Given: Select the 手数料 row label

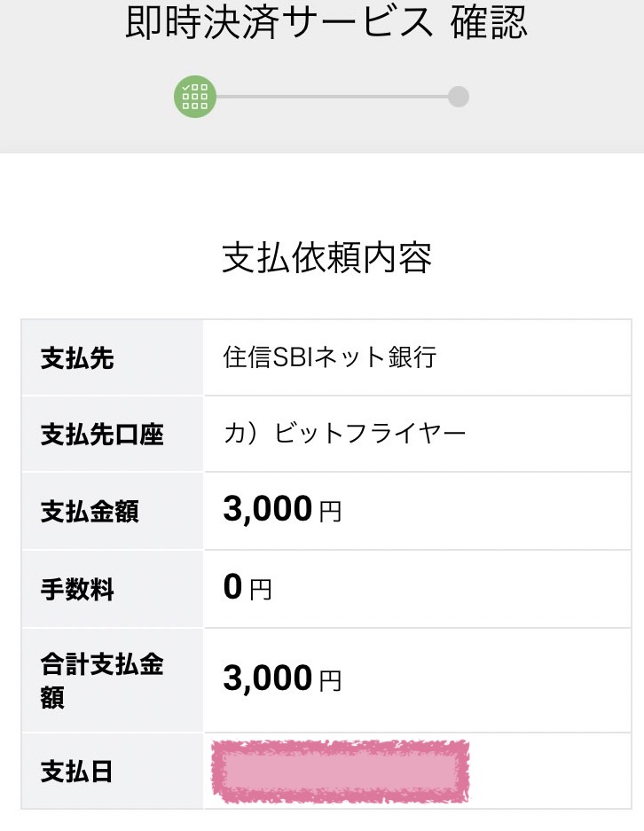Looking at the screenshot, I should point(77,590).
